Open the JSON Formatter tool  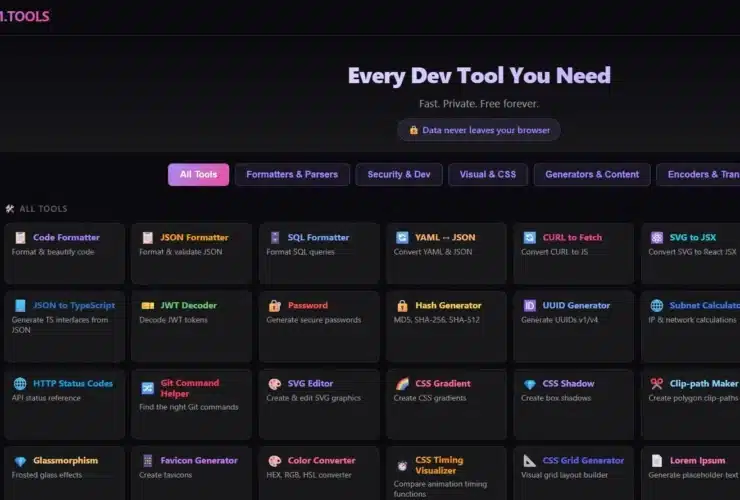pos(192,254)
